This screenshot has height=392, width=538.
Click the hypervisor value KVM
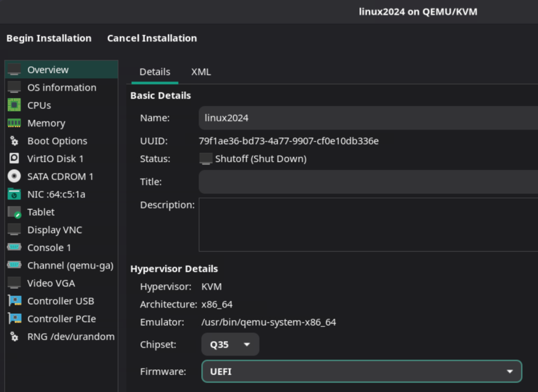coord(211,286)
